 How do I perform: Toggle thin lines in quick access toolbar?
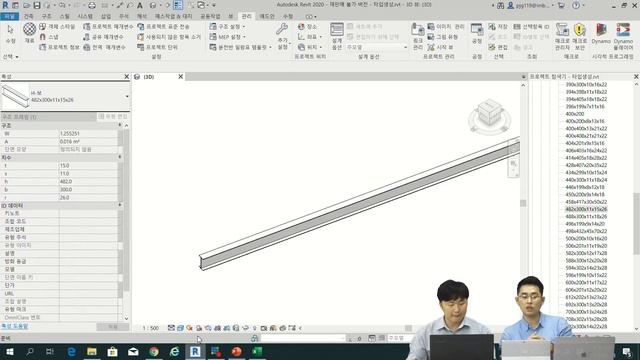tap(178, 5)
